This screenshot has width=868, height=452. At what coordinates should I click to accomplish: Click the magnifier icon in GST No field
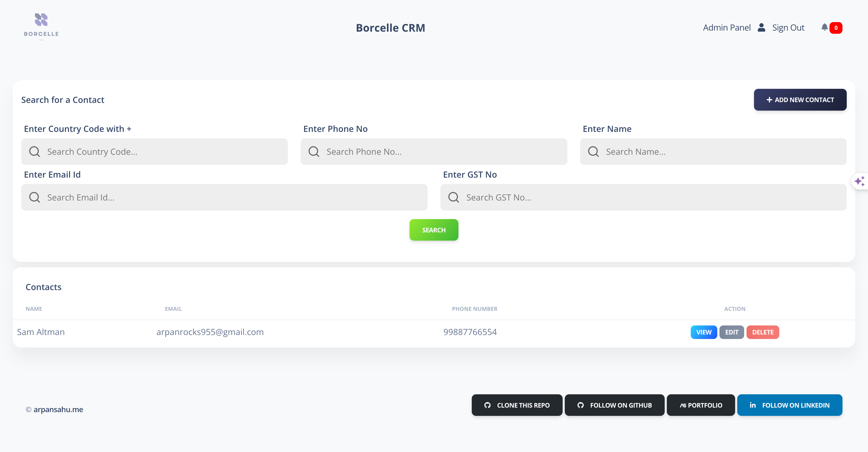tap(454, 197)
